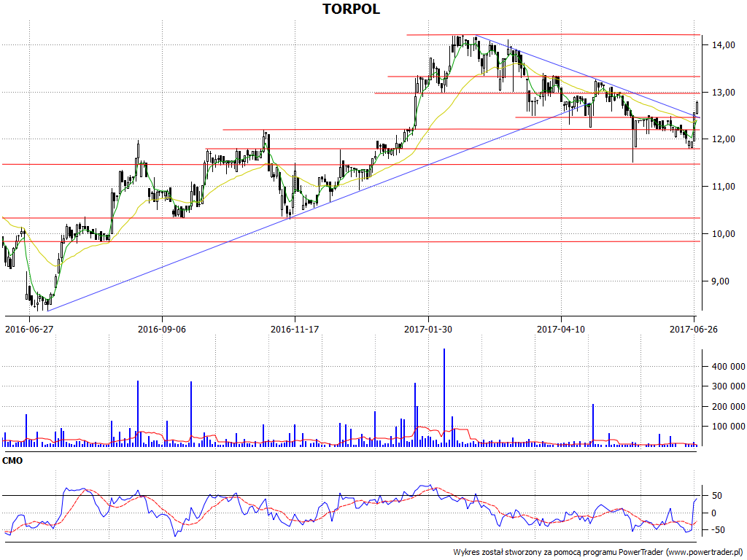Click the 2017-04-10 date label
The image size is (747, 560).
(561, 329)
